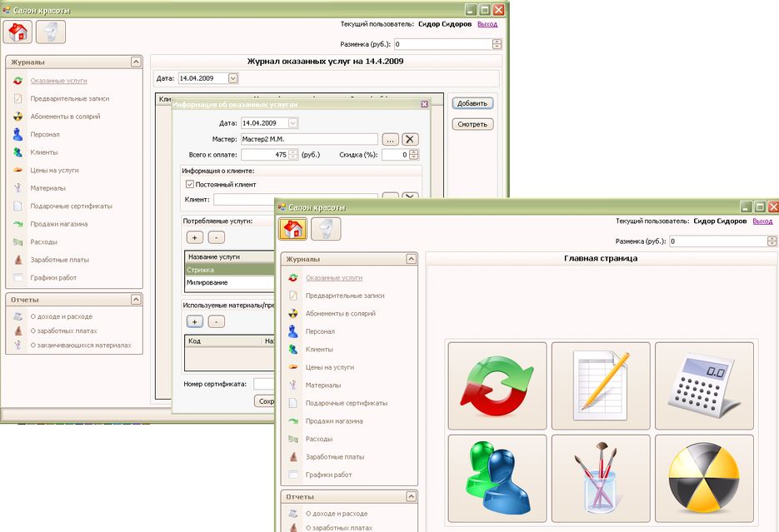Screen dimensions: 779x532
Task: Click Заработные платы icon in front window
Action: 293,456
